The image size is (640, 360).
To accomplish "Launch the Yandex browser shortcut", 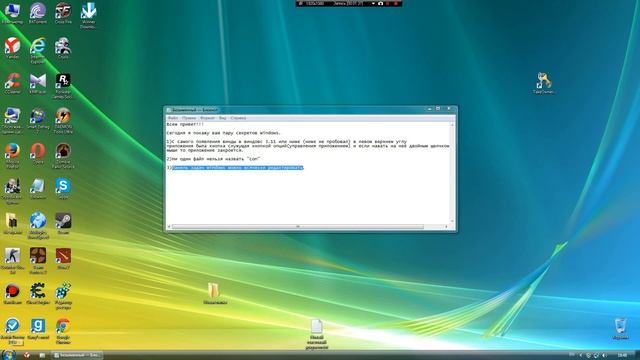I will [12, 48].
